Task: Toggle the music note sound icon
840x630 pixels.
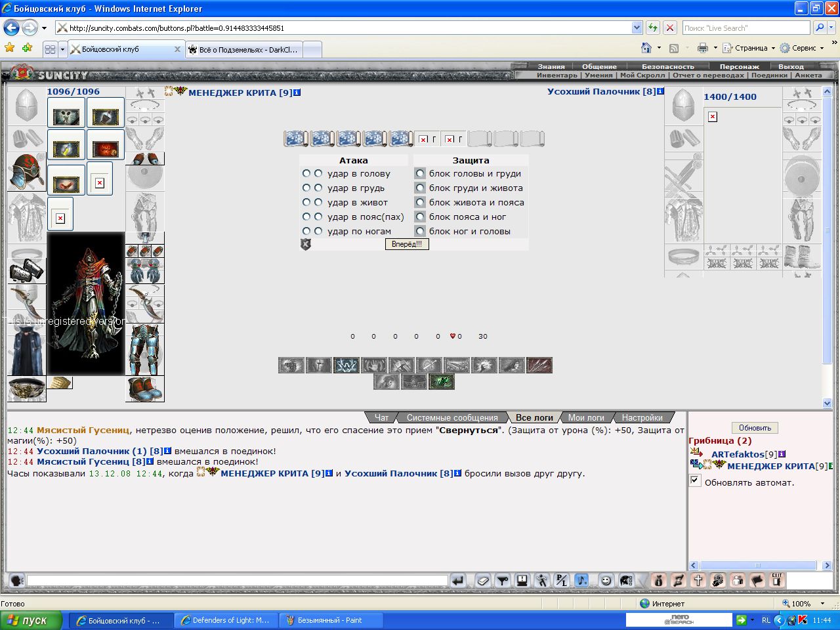Action: coord(581,581)
